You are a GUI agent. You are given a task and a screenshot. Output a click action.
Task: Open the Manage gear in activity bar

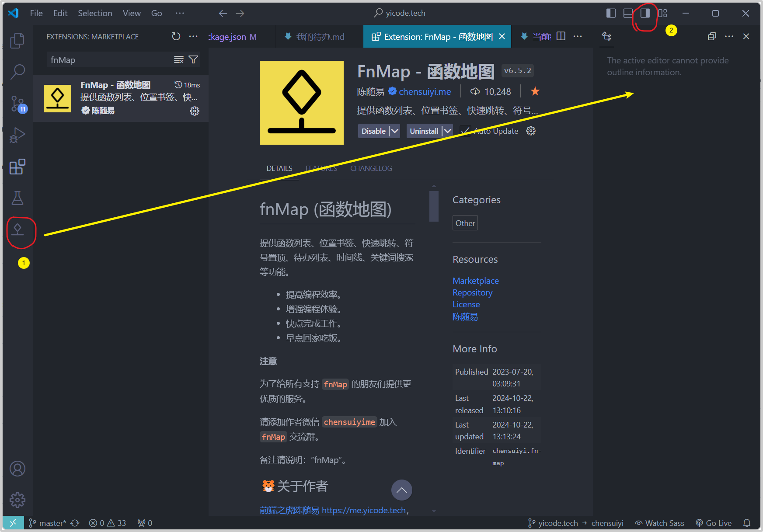click(17, 500)
